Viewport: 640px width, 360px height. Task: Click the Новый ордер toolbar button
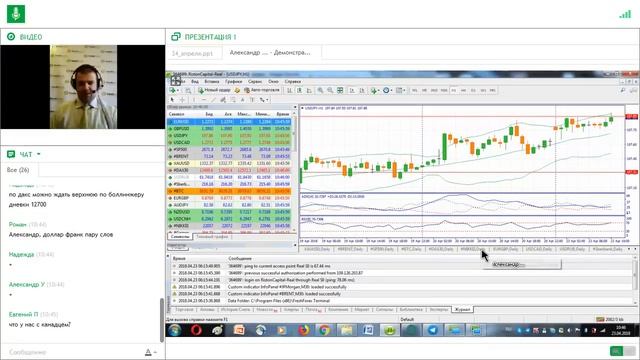click(x=214, y=90)
